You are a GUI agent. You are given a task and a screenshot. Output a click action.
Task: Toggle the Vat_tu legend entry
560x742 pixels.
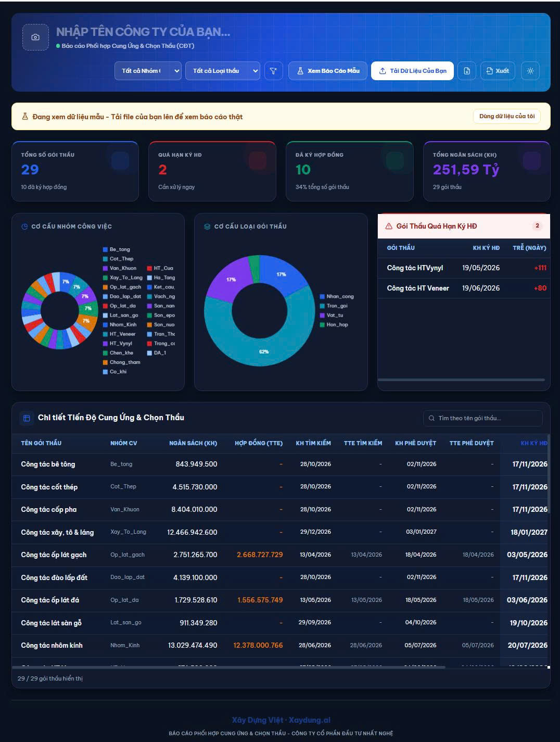332,315
